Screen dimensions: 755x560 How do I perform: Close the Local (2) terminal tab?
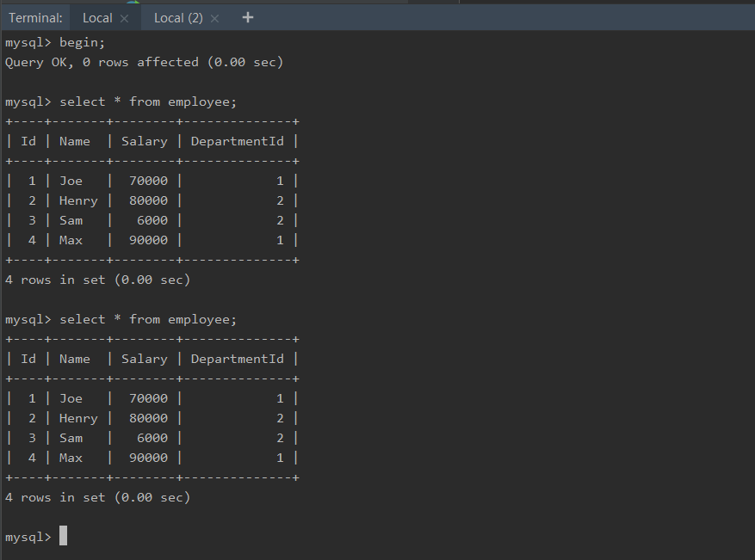[x=214, y=18]
